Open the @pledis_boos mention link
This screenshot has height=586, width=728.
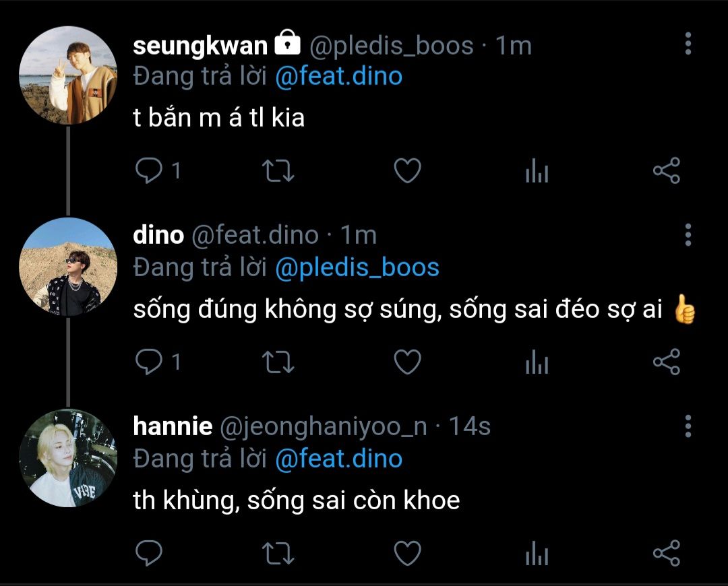click(x=357, y=267)
